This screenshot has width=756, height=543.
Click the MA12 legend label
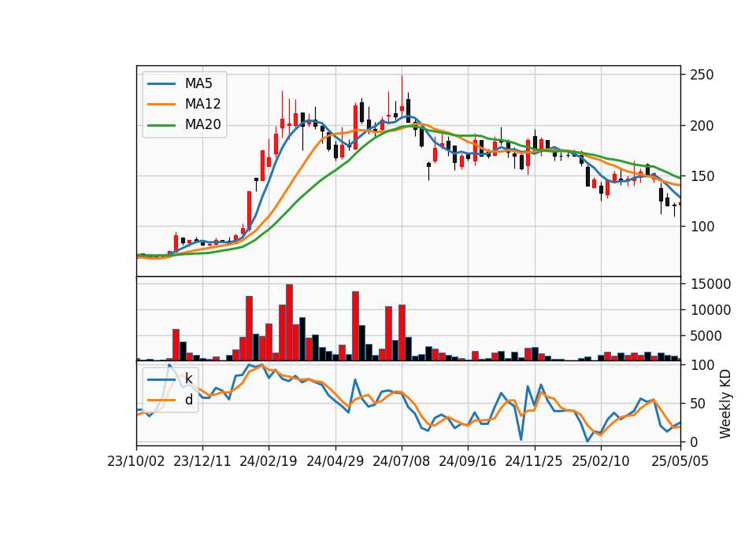click(202, 104)
